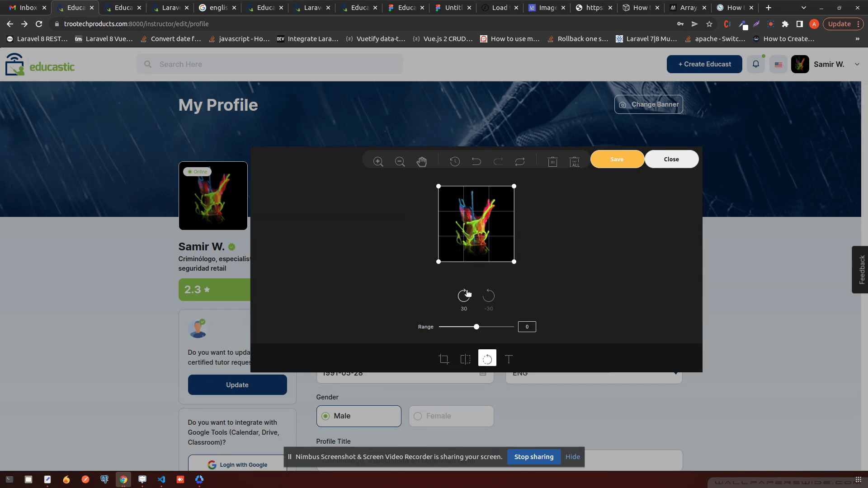Zoom in on the image editor canvas
The width and height of the screenshot is (868, 488).
click(378, 162)
